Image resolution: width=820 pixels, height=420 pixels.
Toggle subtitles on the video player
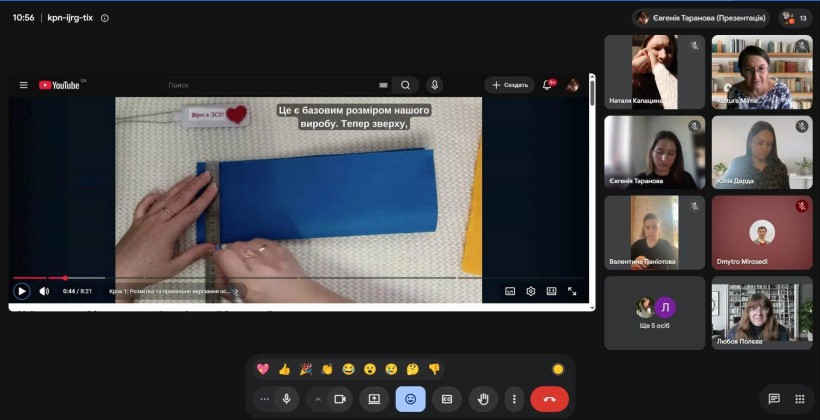point(510,291)
